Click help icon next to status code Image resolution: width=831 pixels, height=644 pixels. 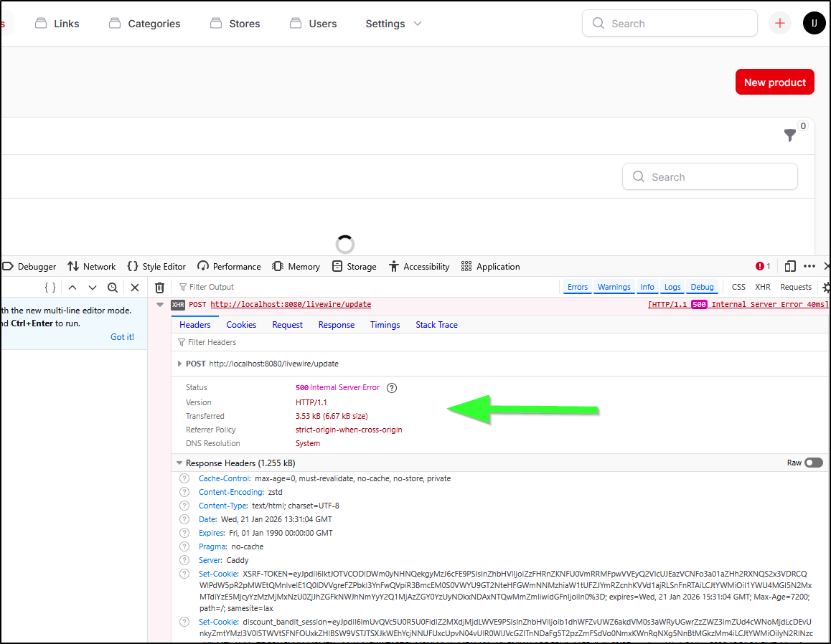(x=392, y=388)
